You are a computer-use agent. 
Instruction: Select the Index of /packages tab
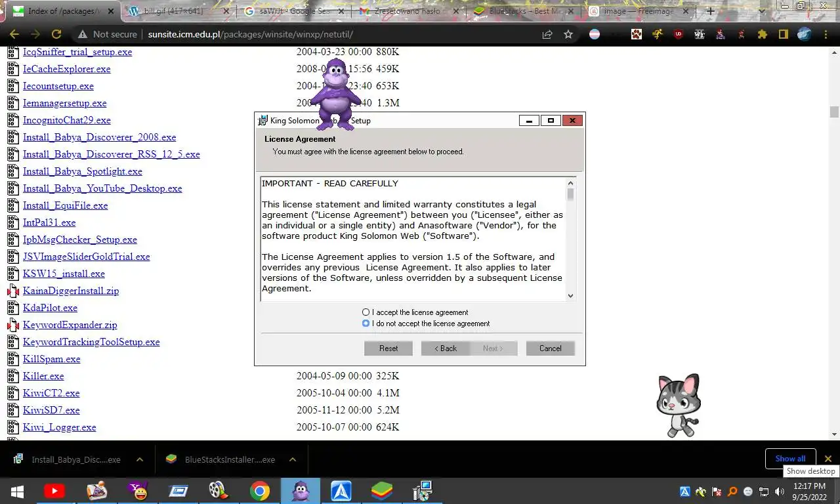coord(64,11)
